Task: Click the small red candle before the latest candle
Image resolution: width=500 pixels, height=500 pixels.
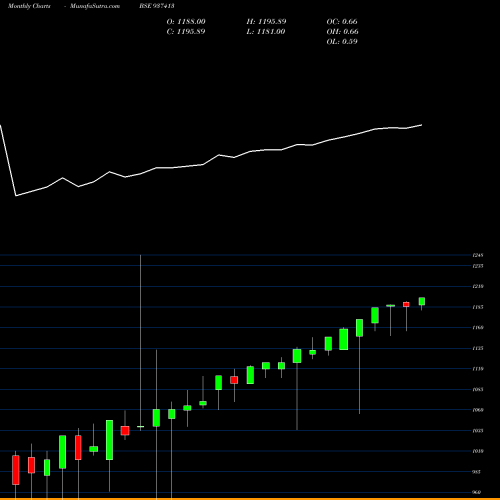Action: [x=406, y=304]
